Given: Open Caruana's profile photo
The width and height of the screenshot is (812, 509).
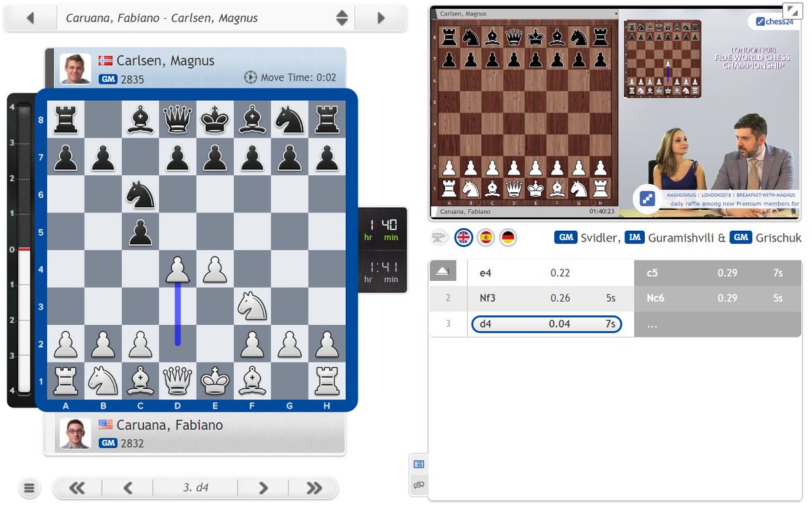Looking at the screenshot, I should pyautogui.click(x=75, y=433).
